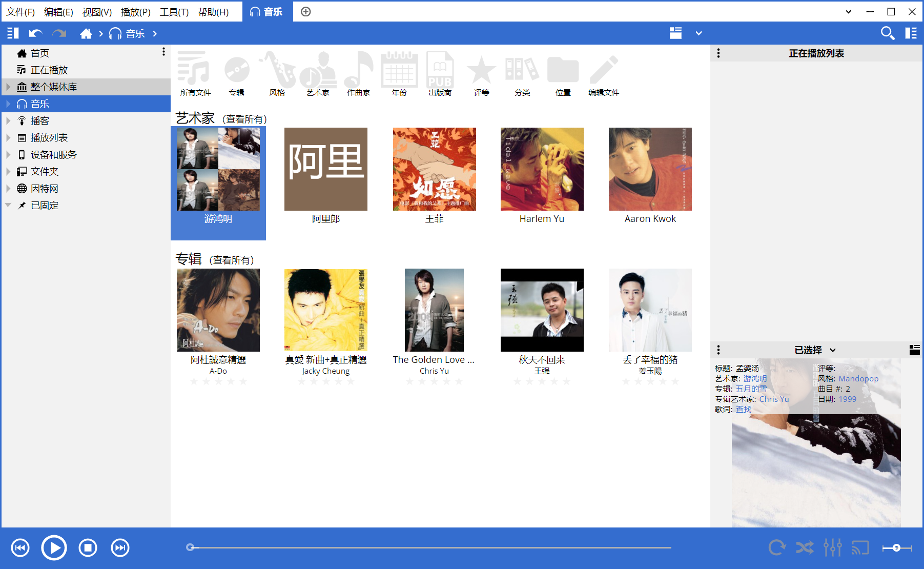Toggle the left panel icon in toolbar
The width and height of the screenshot is (924, 569).
pyautogui.click(x=13, y=33)
